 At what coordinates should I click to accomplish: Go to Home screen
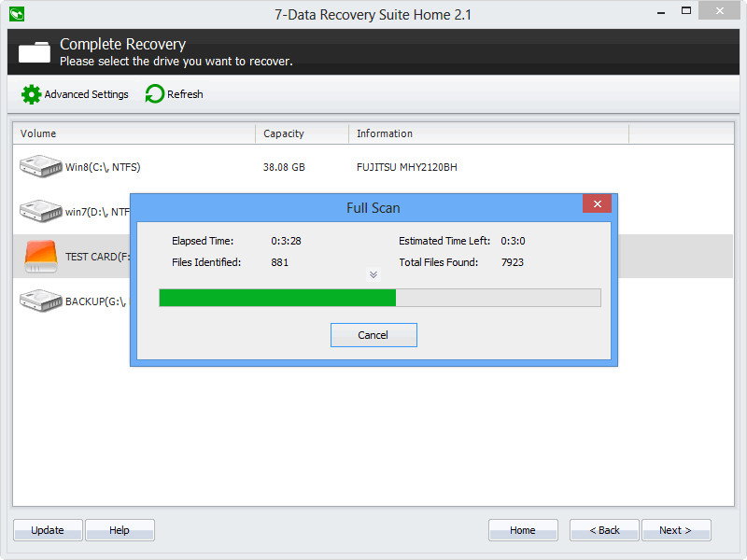point(523,530)
